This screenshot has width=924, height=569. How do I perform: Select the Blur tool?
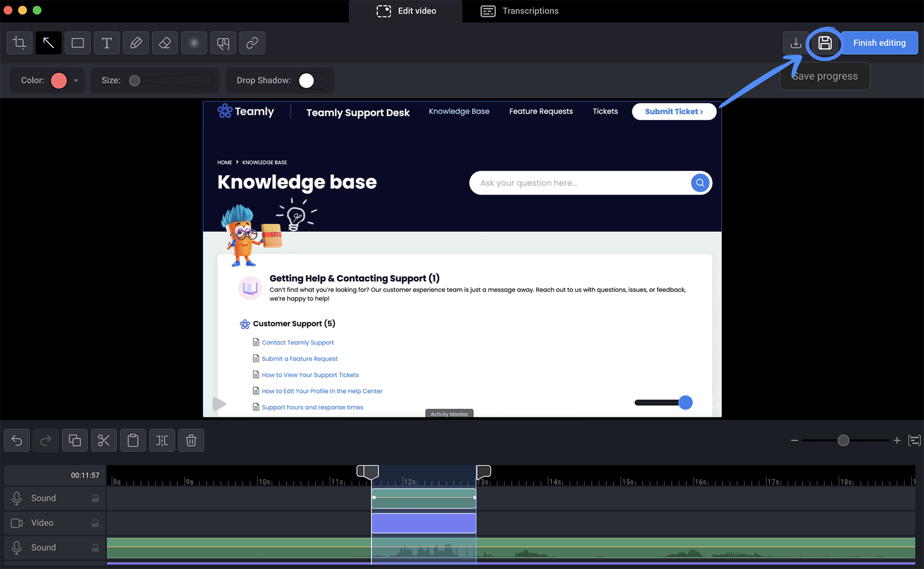(x=194, y=43)
